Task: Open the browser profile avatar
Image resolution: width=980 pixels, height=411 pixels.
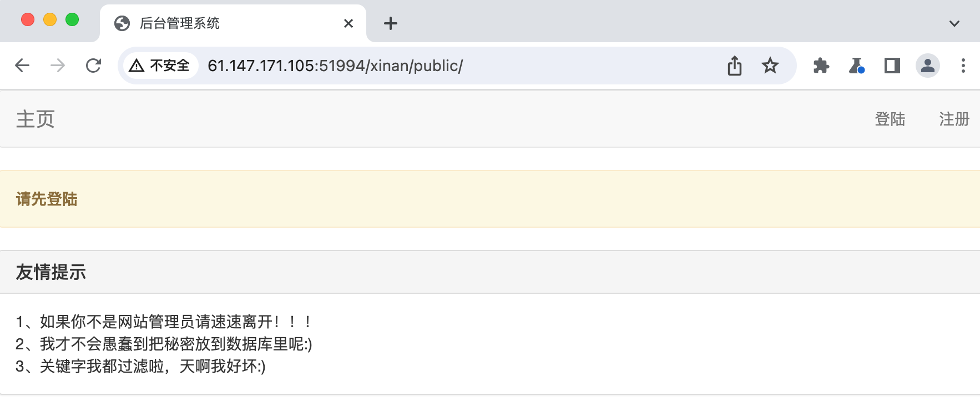Action: (x=927, y=66)
